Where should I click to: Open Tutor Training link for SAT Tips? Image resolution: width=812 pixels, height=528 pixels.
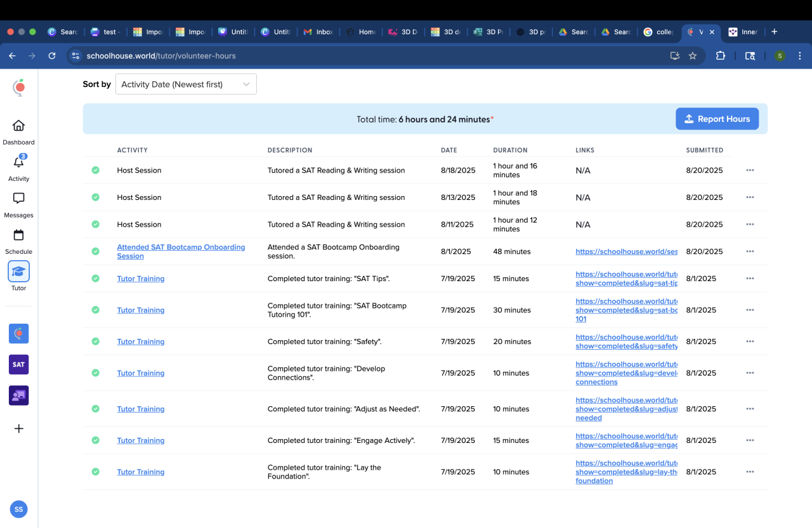(141, 279)
